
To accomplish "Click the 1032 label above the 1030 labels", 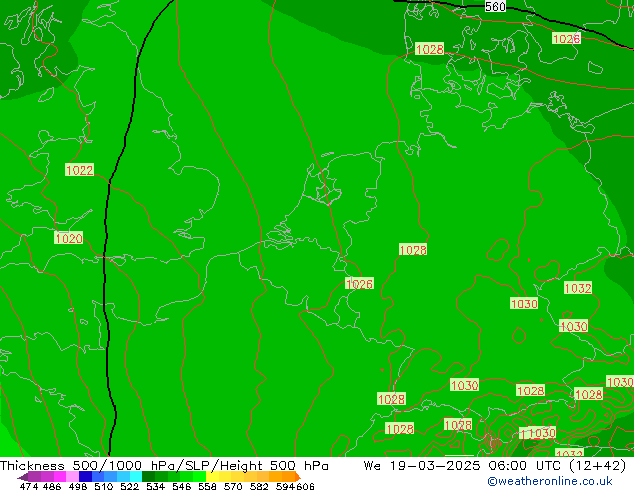I will click(578, 288).
